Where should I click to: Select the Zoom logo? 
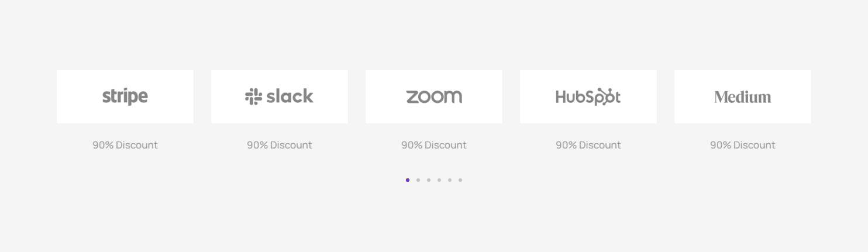pyautogui.click(x=434, y=96)
